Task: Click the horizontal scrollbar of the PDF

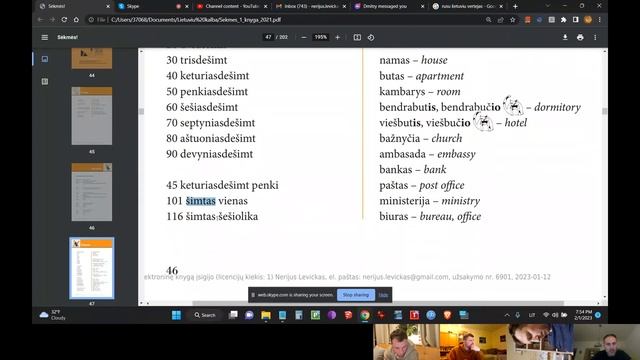Action: tap(378, 303)
